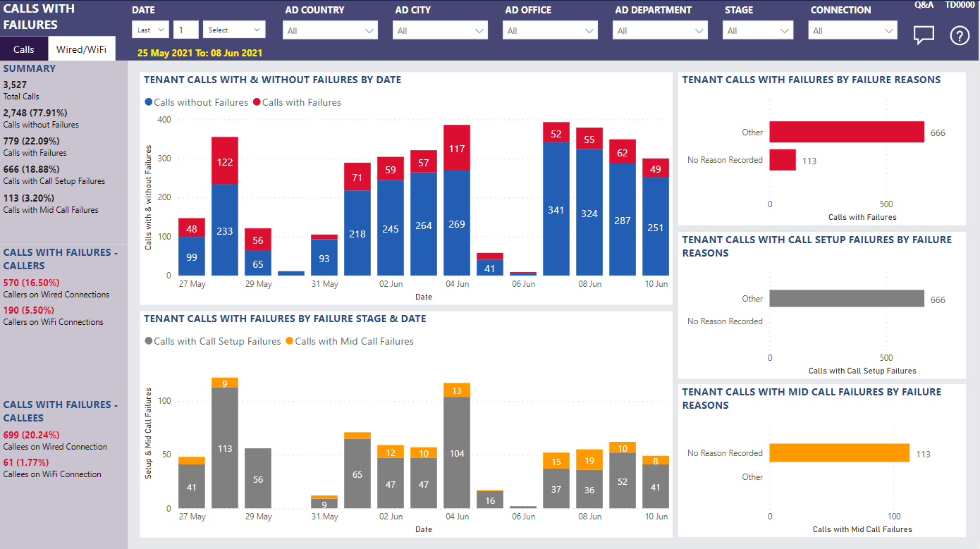Click the date range text '25 May 2021 To: 08 Jun 2021'

(200, 53)
